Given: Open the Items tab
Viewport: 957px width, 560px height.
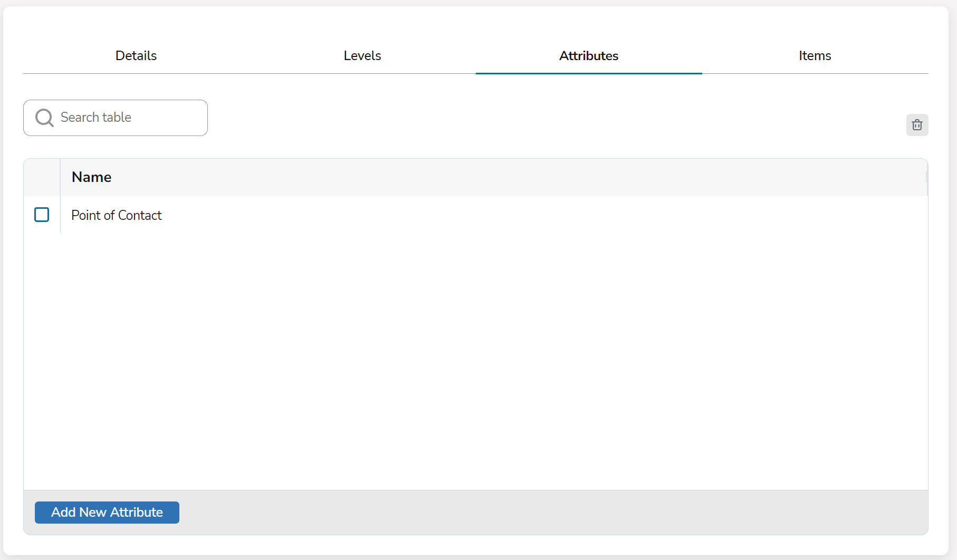Looking at the screenshot, I should (x=815, y=55).
